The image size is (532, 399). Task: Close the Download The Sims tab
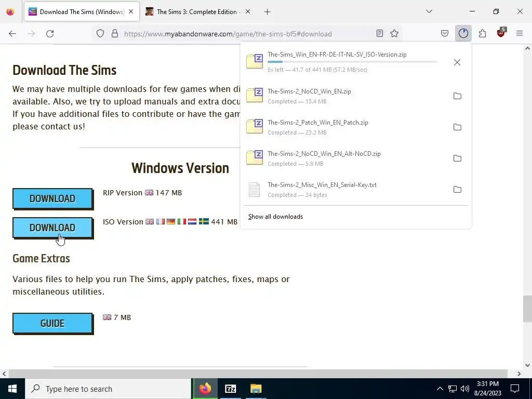pos(131,11)
